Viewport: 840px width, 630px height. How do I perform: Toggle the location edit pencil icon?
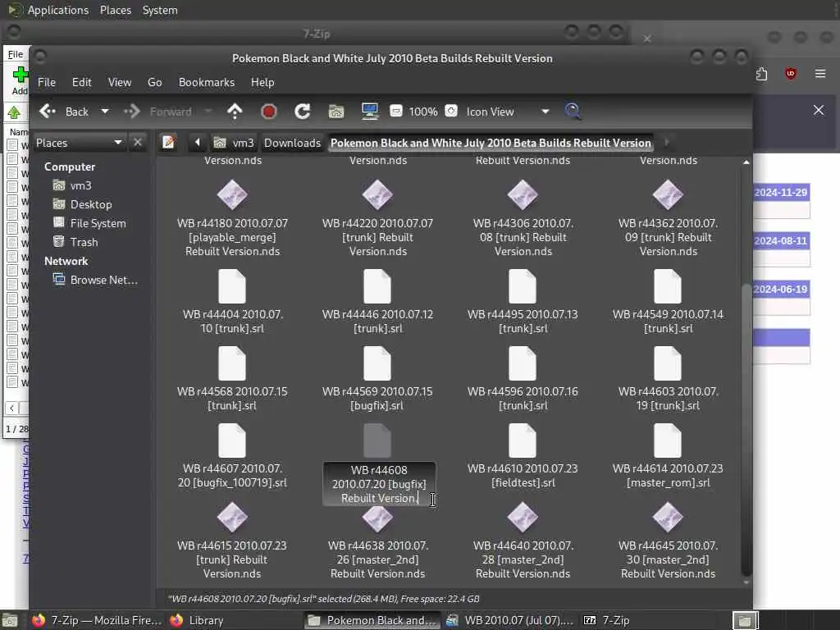[x=169, y=143]
